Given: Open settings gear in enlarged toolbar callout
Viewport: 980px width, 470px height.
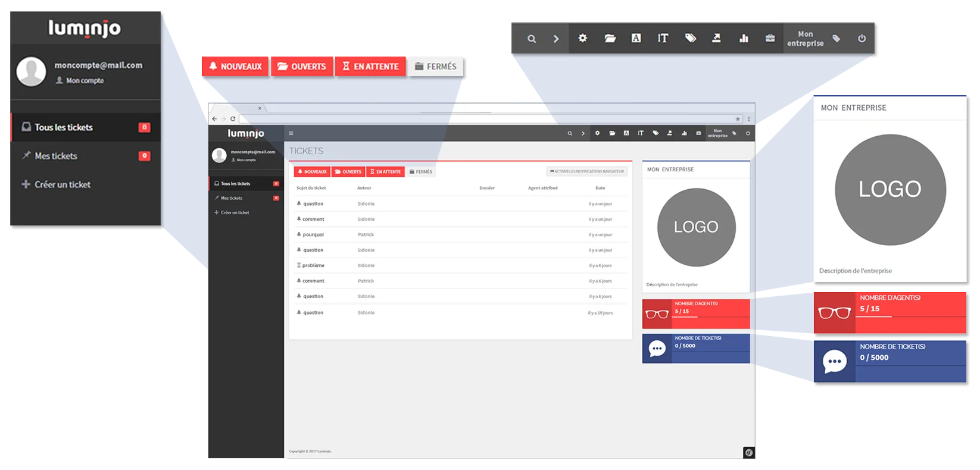Looking at the screenshot, I should click(583, 38).
